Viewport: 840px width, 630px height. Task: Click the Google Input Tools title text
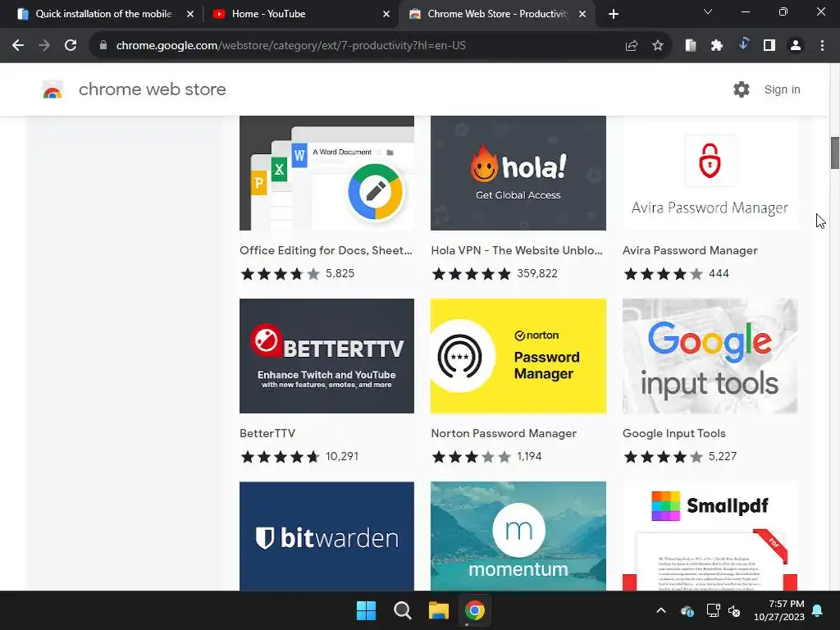click(674, 433)
